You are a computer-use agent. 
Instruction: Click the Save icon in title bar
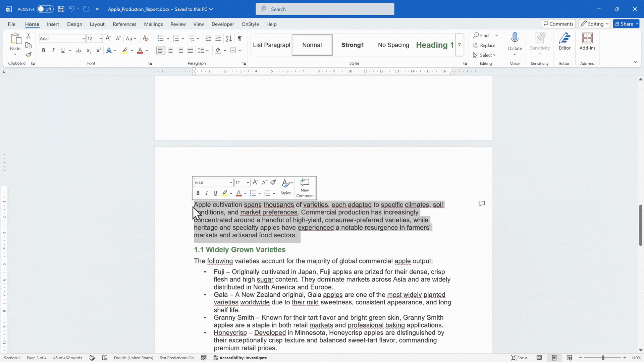click(x=61, y=9)
